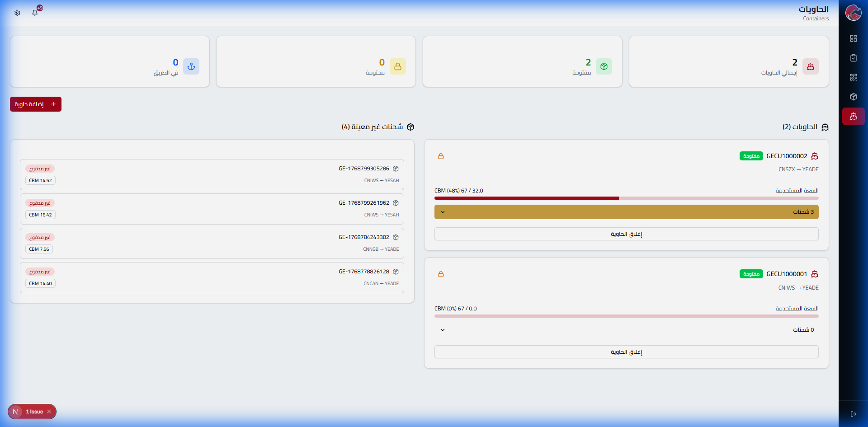
Task: Expand the 3 shipments list in GECU1000002
Action: point(626,212)
